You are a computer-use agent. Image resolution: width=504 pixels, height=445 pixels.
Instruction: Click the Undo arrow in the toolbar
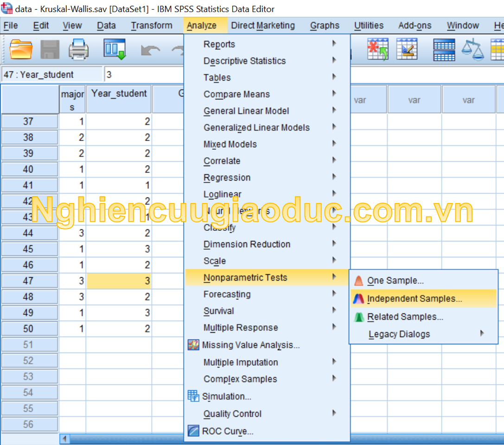150,50
